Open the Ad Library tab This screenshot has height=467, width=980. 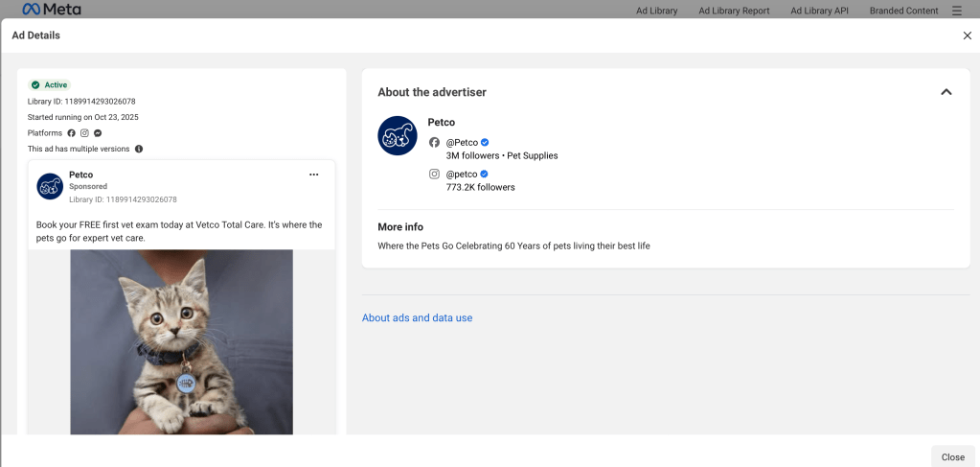[656, 11]
